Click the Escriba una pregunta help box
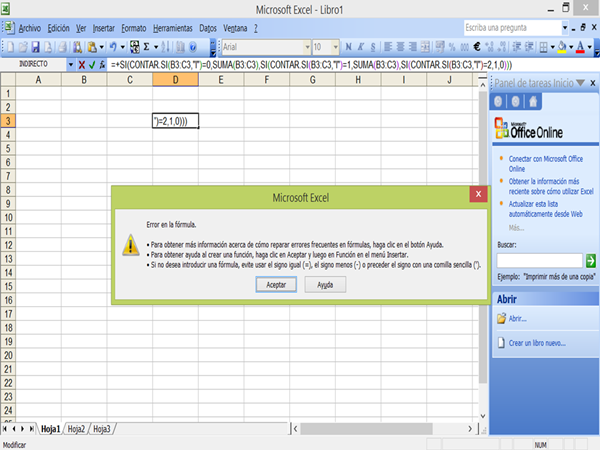The width and height of the screenshot is (600, 450). [513, 28]
